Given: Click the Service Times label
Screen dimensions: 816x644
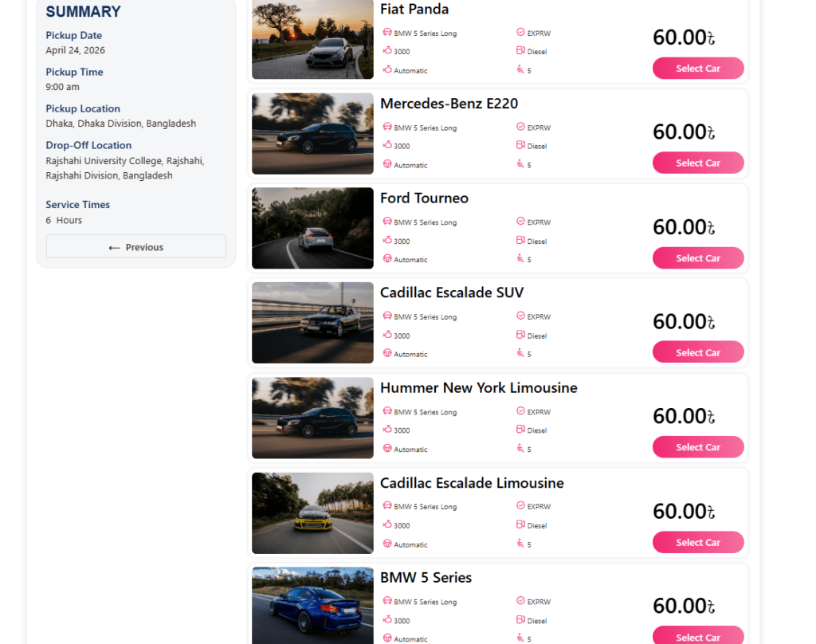Looking at the screenshot, I should pyautogui.click(x=77, y=205).
